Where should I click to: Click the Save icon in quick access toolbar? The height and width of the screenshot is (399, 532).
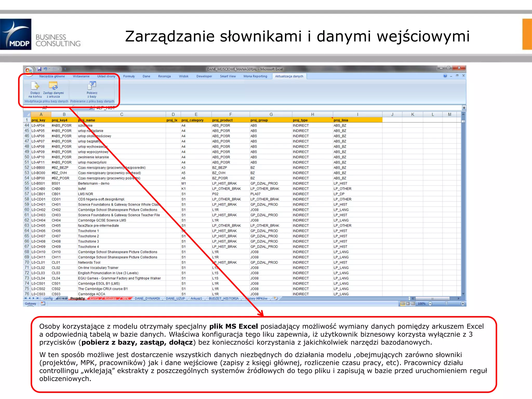click(x=39, y=69)
